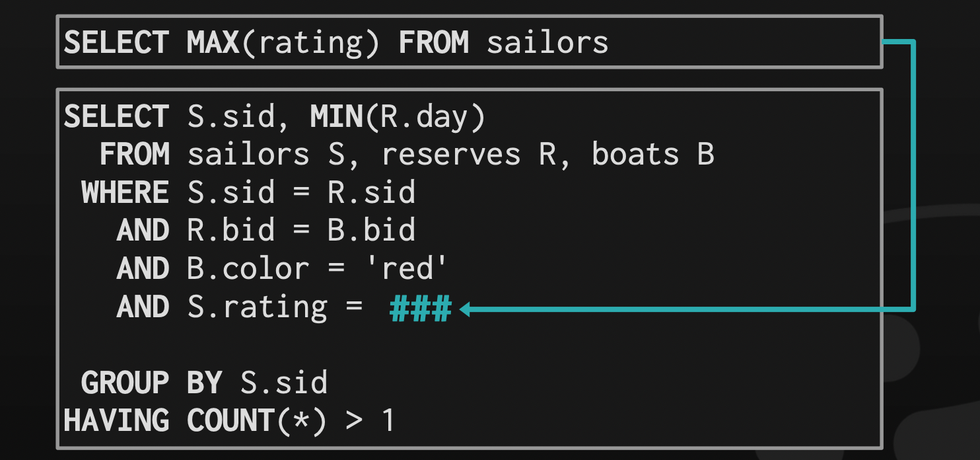
Task: Click 'sailors' in the top query
Action: coord(547,43)
